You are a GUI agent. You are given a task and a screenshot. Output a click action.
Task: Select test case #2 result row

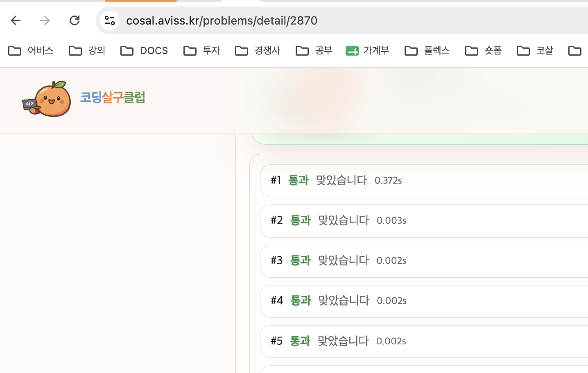424,221
